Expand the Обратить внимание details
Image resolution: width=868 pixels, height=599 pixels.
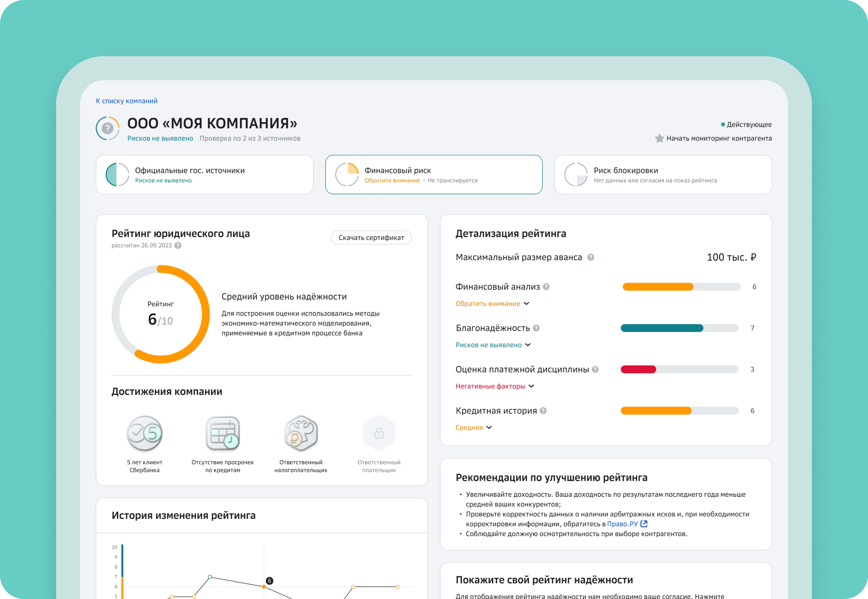click(492, 304)
